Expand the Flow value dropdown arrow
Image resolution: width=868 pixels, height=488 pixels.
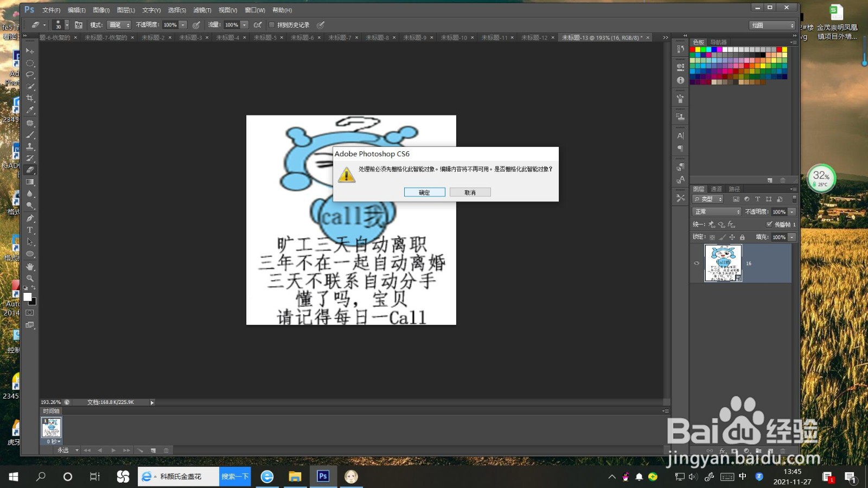pos(245,25)
